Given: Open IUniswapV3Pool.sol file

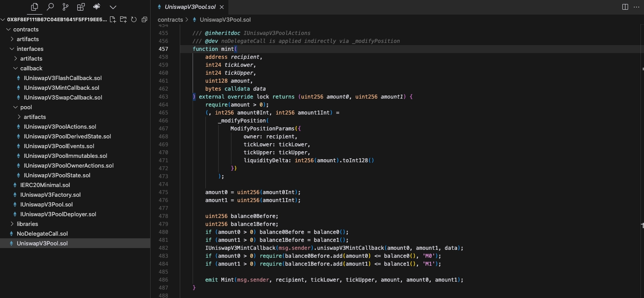Looking at the screenshot, I should 46,204.
